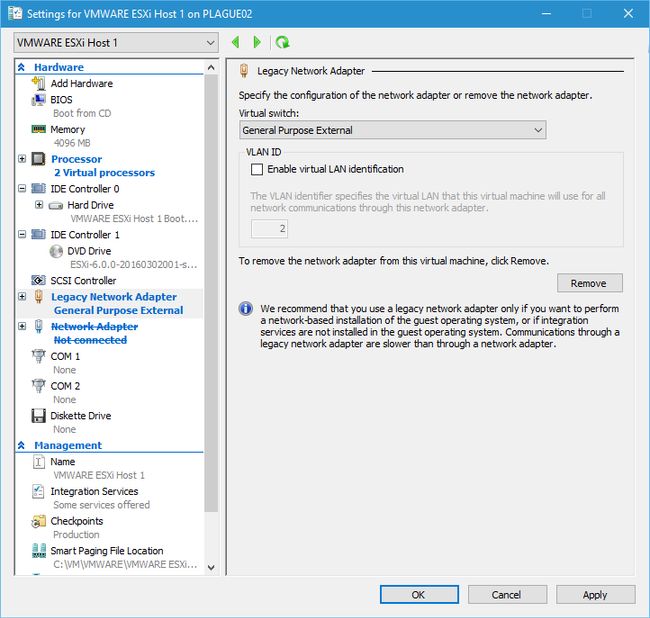The width and height of the screenshot is (650, 618).
Task: Select the COM 1 tree item
Action: tap(65, 356)
